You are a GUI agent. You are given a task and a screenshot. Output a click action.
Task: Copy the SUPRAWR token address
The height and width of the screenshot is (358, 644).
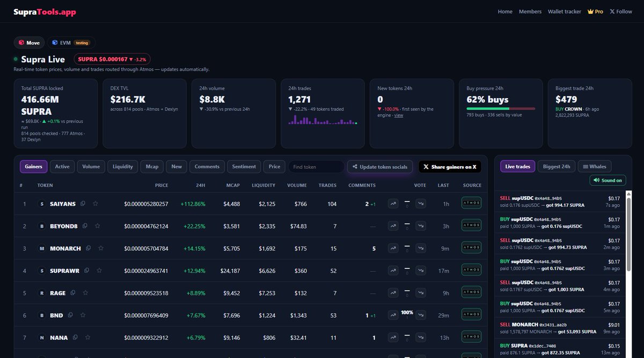(x=86, y=271)
